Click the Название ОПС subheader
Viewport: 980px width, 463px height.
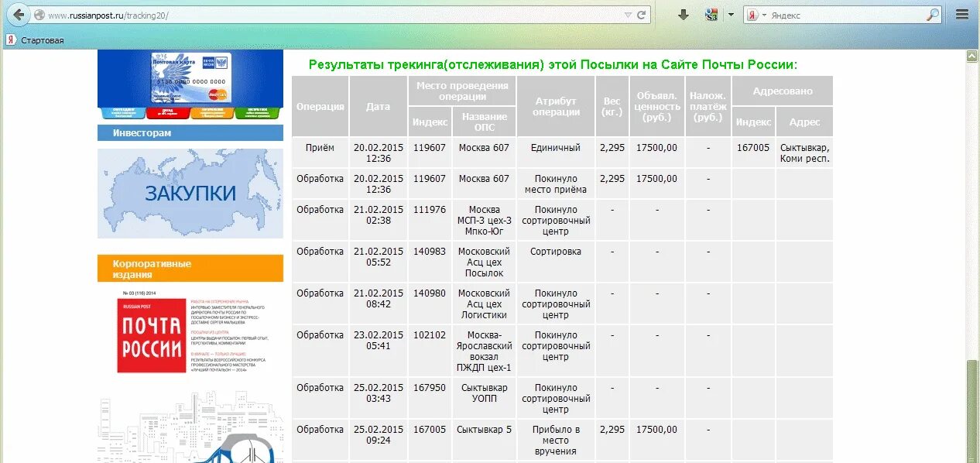click(x=484, y=122)
